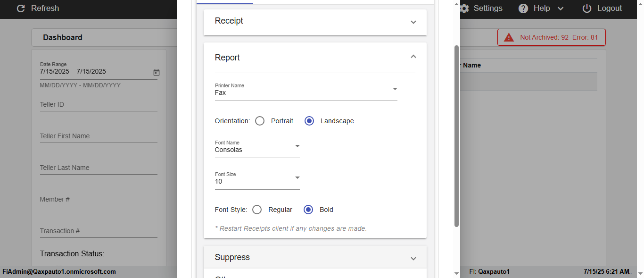Click the Refresh icon in top bar

[x=20, y=8]
